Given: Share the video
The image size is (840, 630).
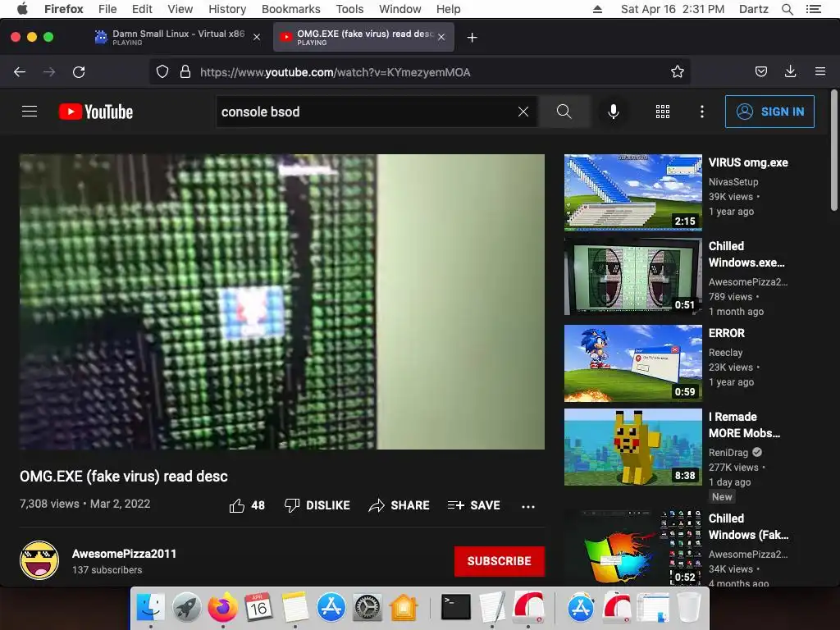Looking at the screenshot, I should click(x=399, y=505).
